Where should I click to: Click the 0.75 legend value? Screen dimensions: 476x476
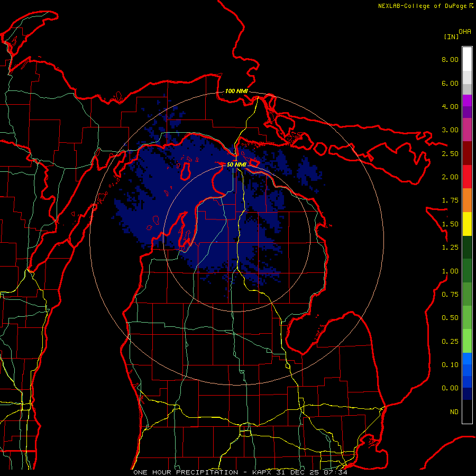[450, 295]
